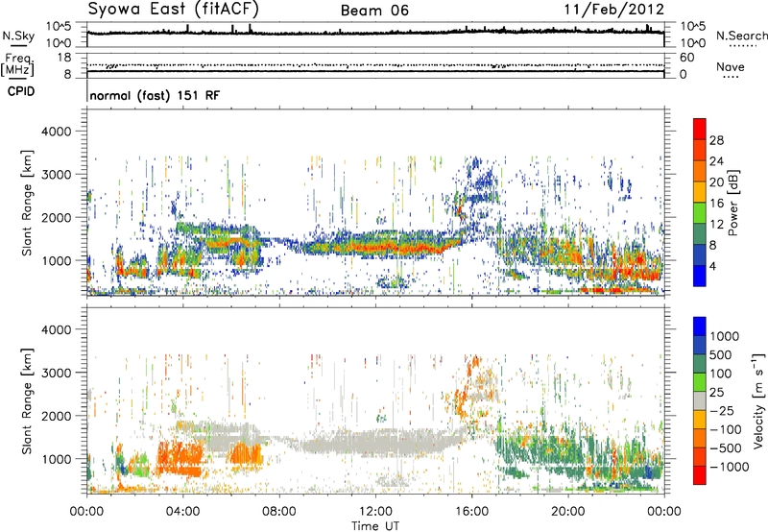Click the "Time UT" axis title

click(x=375, y=526)
